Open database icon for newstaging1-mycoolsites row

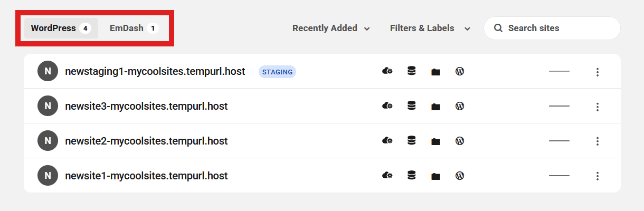point(412,71)
